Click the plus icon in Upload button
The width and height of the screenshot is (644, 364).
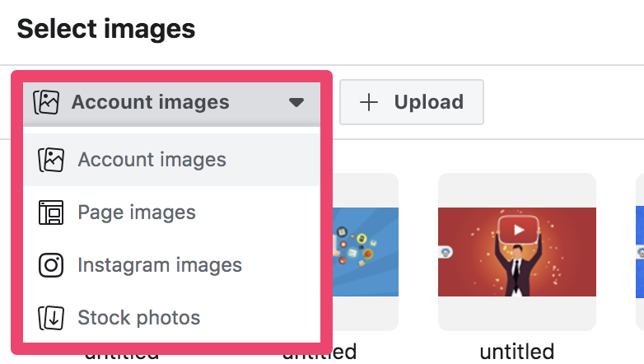tap(369, 102)
